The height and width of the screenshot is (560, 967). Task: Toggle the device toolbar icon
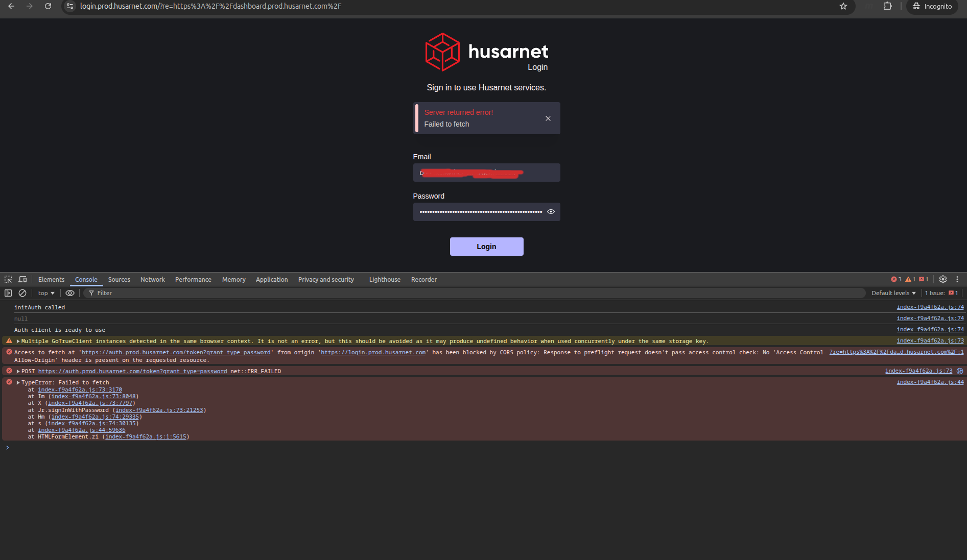[22, 279]
